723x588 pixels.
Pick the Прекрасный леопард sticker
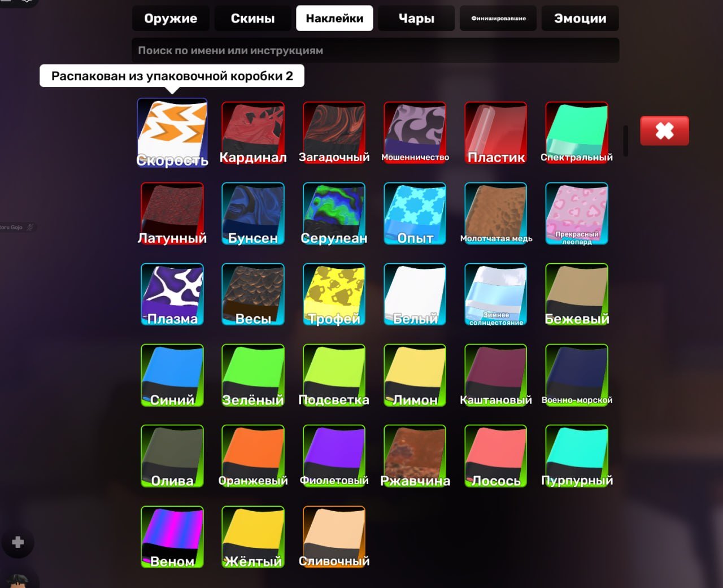pos(577,214)
